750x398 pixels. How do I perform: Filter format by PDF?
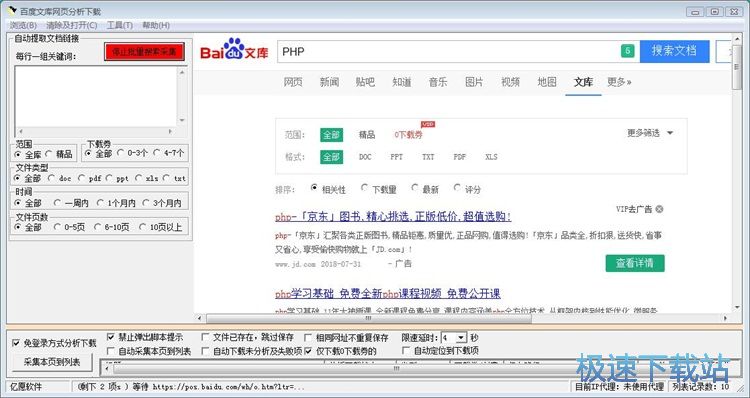click(460, 157)
